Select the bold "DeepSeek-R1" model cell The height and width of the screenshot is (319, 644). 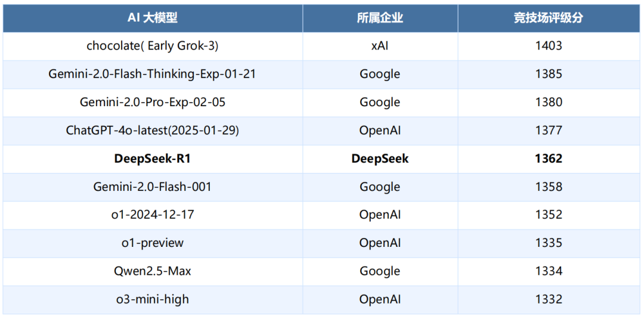point(153,159)
